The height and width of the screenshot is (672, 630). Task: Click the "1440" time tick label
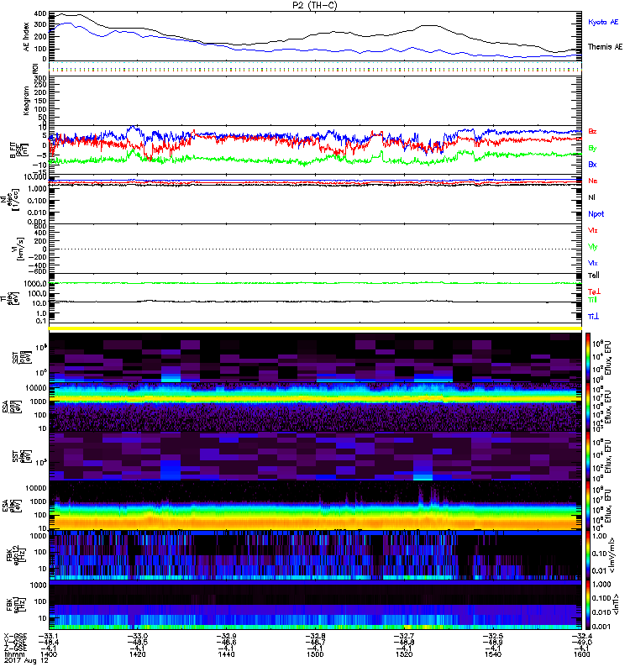[x=226, y=654]
